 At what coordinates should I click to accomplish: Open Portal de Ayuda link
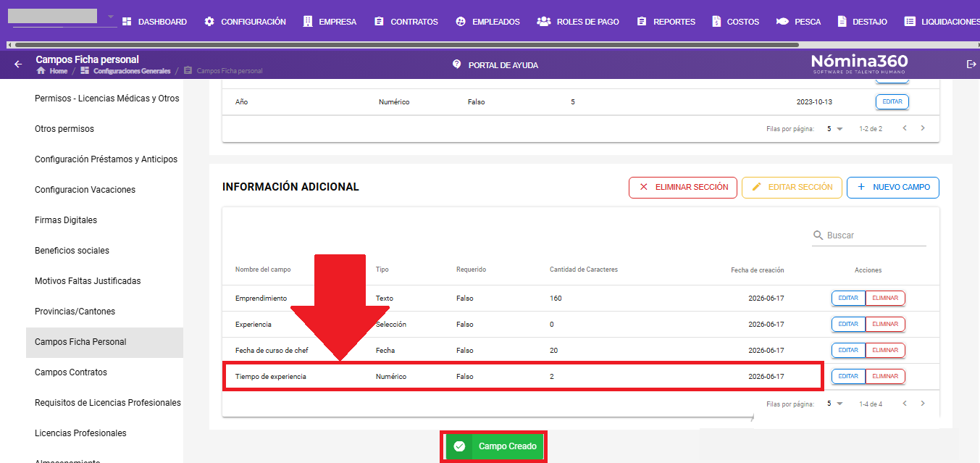click(495, 65)
